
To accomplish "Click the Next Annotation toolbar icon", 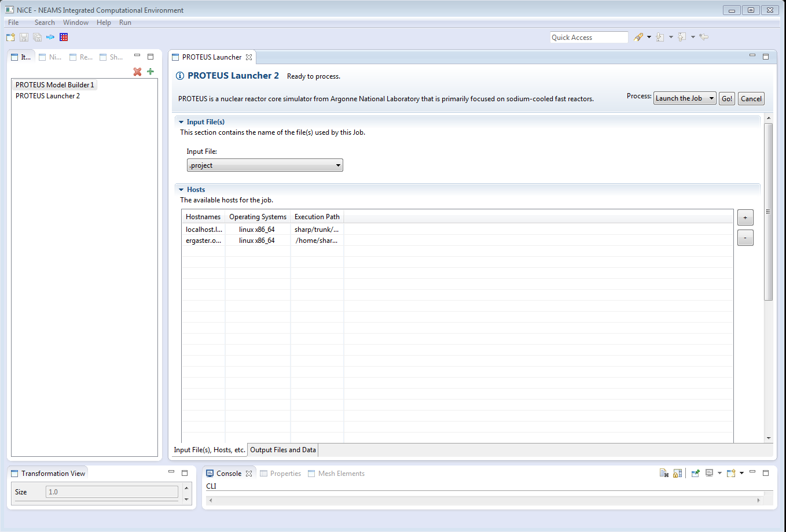I will coord(660,37).
